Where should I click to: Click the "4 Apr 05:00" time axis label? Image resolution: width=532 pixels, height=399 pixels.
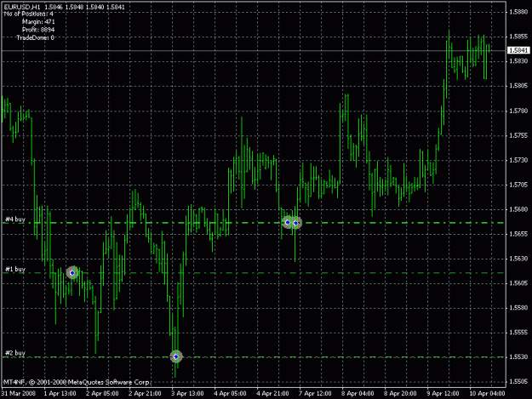coord(230,394)
